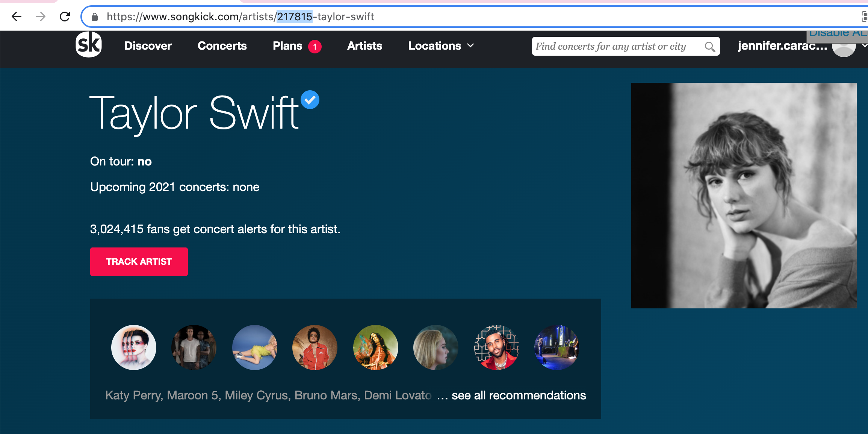Click the magnifier search icon
The image size is (868, 434).
710,47
